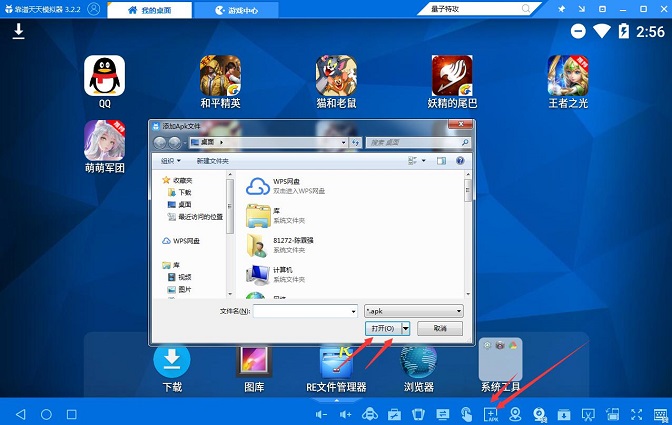This screenshot has width=672, height=425.
Task: Select 计算机 in the file list
Action: [276, 275]
